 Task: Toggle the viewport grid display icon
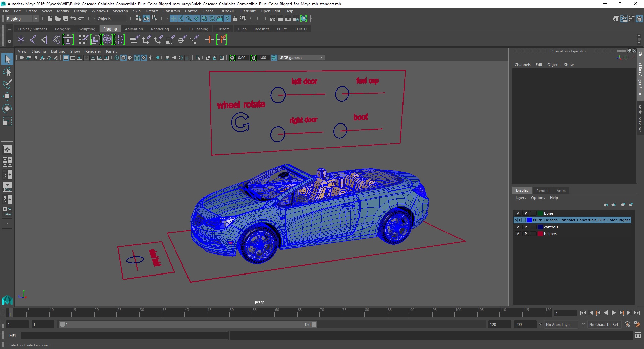click(66, 58)
